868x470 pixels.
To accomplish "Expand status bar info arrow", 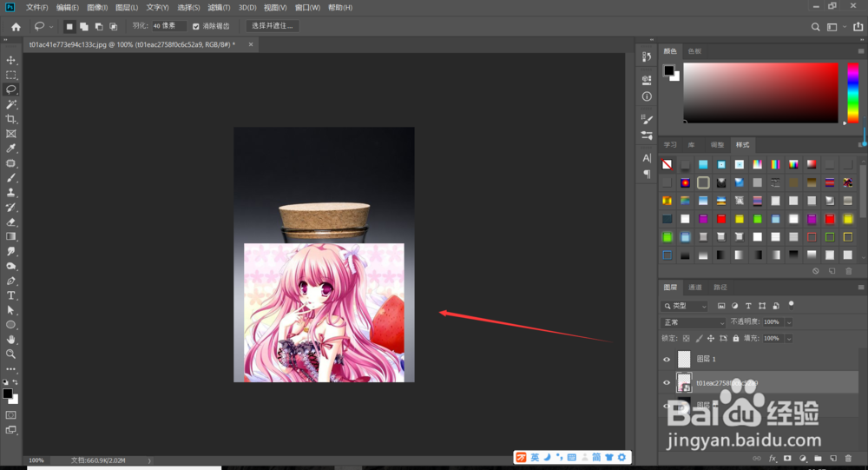I will (149, 460).
